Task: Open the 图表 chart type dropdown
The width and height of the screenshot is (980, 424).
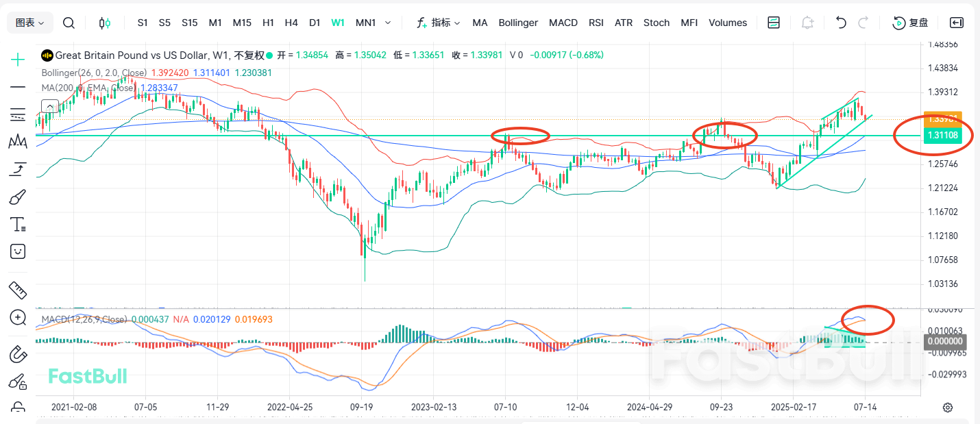Action: (29, 22)
